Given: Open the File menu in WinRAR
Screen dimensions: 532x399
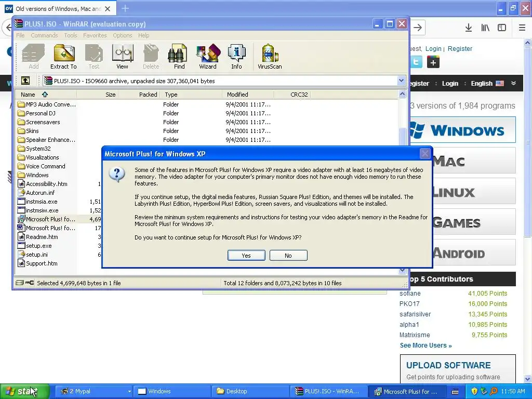Looking at the screenshot, I should click(x=20, y=35).
